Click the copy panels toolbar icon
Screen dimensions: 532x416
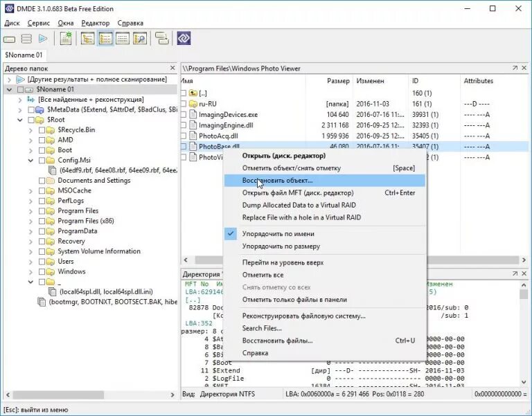(162, 38)
